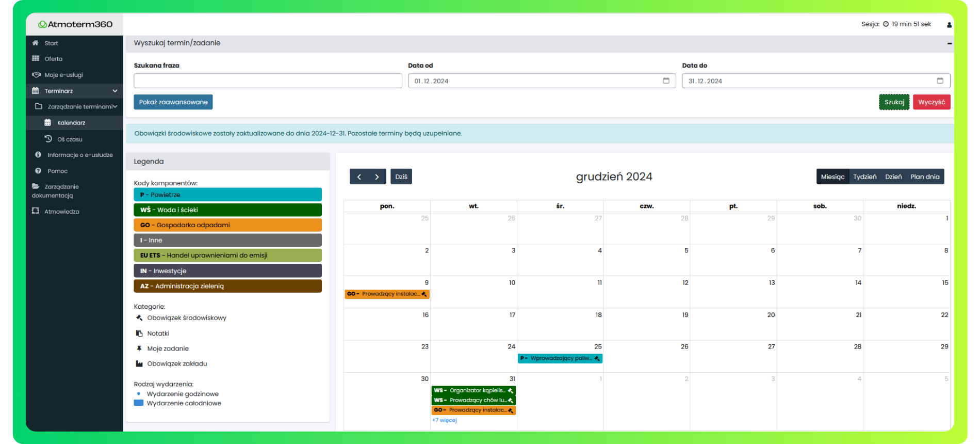Collapse the Wyszukaj termin/zadanie panel
Image resolution: width=980 pixels, height=444 pixels.
(949, 43)
